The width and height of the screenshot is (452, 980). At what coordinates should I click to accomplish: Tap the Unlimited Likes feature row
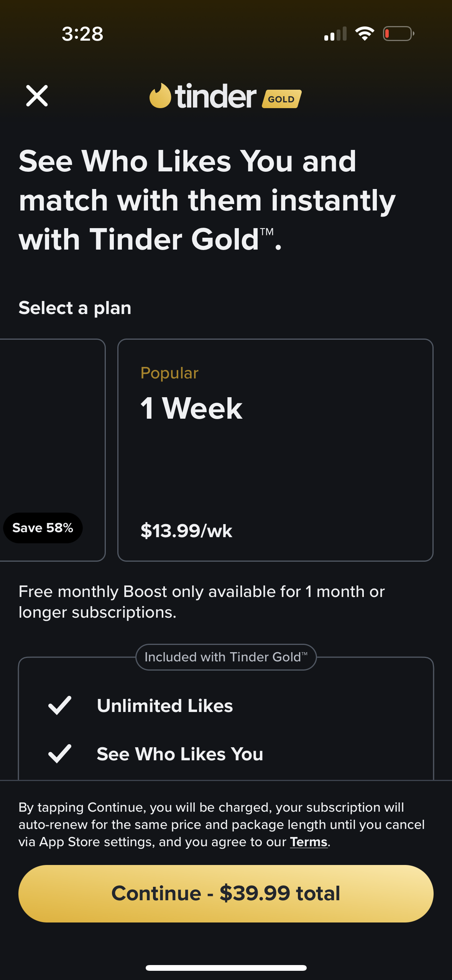click(x=165, y=705)
